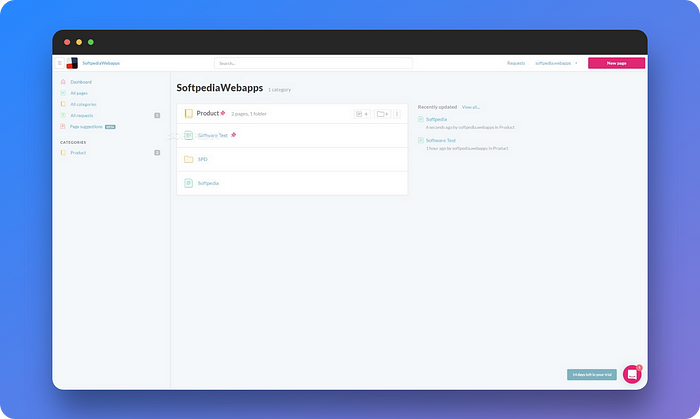Click the SoftpediaWebapps page title
This screenshot has height=419, width=700.
click(220, 88)
